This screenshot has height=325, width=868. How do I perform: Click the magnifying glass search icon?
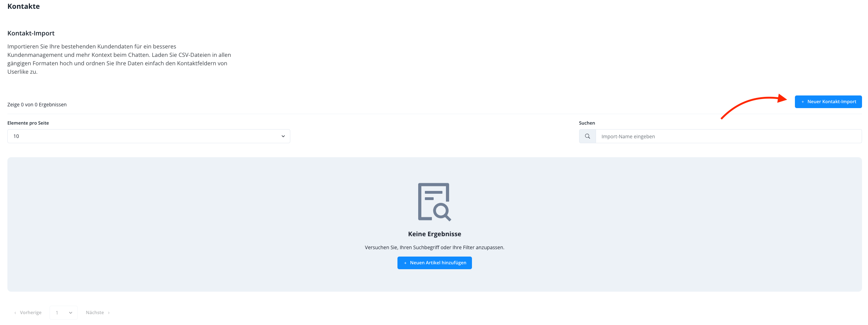point(587,136)
